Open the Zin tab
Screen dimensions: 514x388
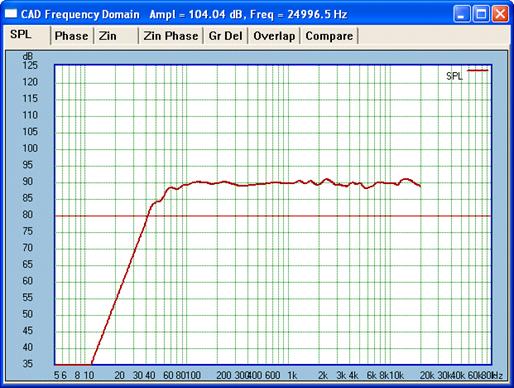pyautogui.click(x=116, y=36)
